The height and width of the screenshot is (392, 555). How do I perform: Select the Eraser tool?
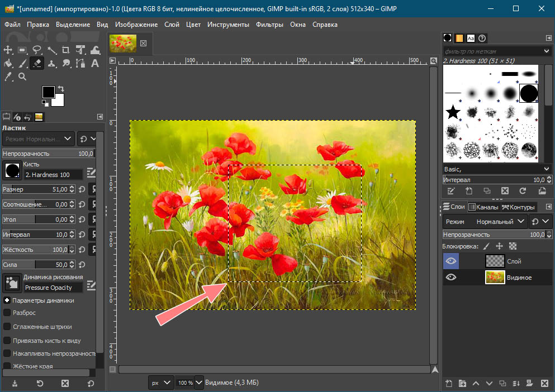(x=37, y=63)
